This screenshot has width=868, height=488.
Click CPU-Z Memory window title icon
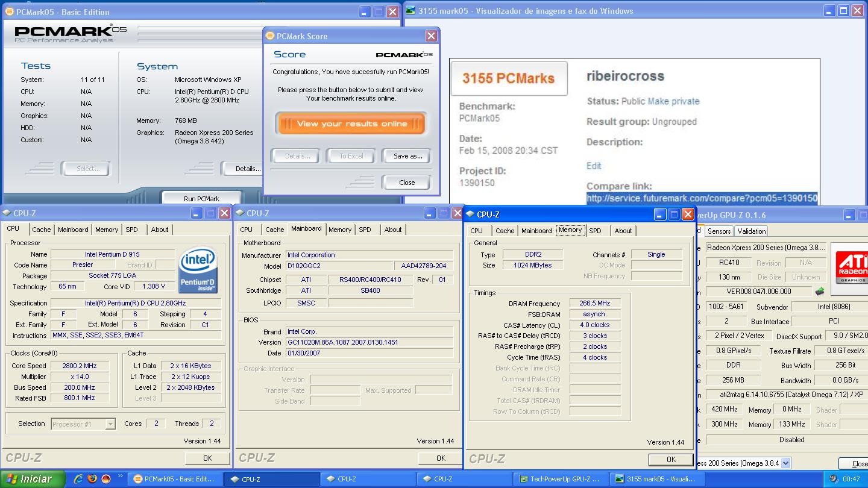470,214
